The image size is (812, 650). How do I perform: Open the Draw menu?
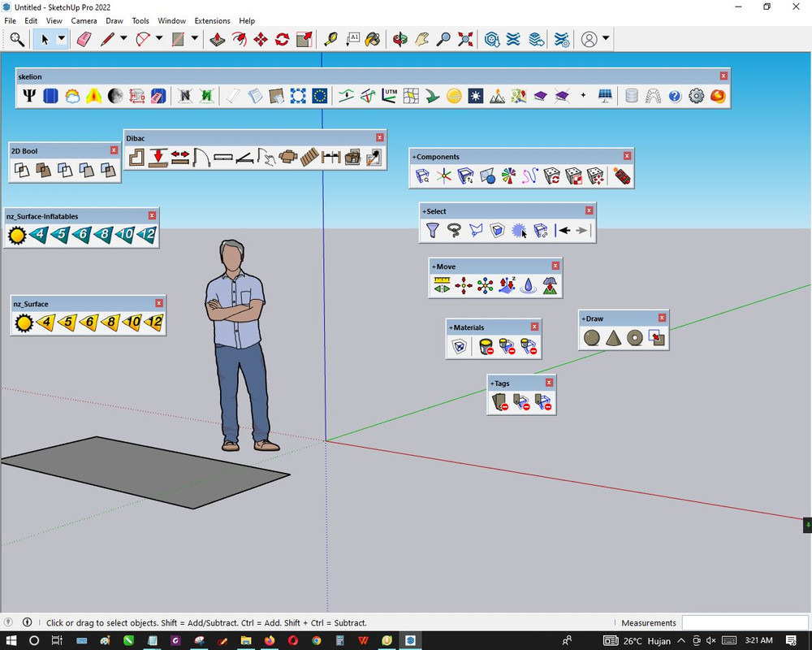click(x=114, y=21)
